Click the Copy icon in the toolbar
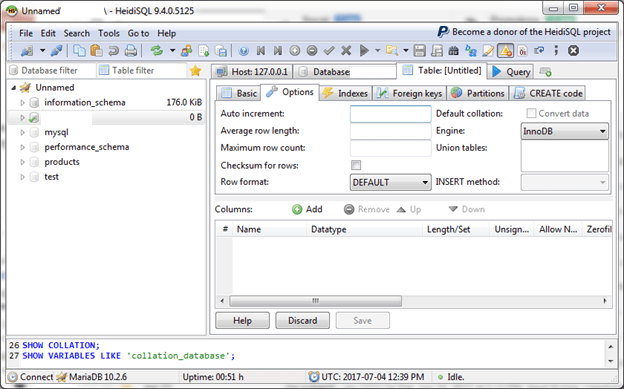 click(x=79, y=51)
